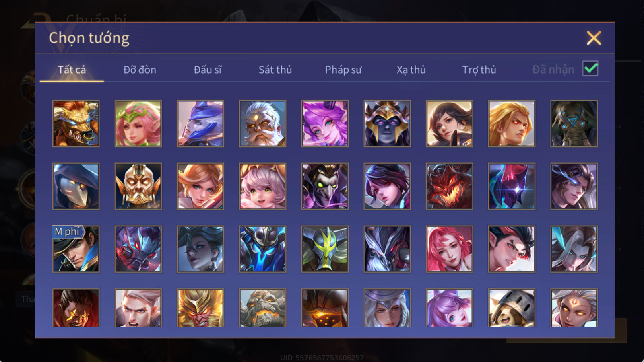Close the Chọn tướng dialog
The width and height of the screenshot is (644, 362).
click(x=594, y=38)
